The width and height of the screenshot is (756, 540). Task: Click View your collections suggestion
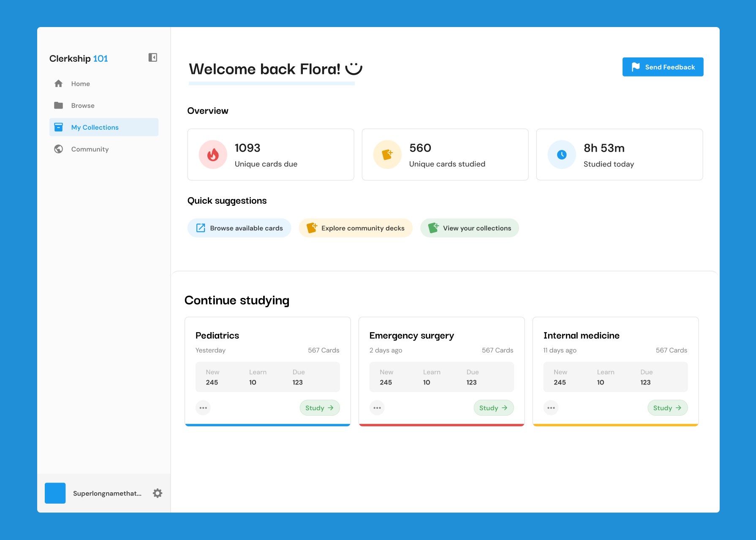[470, 228]
